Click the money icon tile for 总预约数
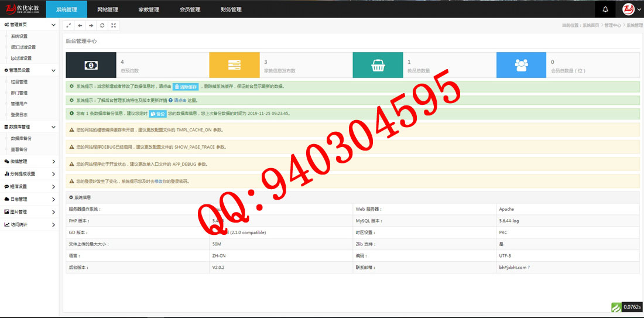The width and height of the screenshot is (644, 318). tap(91, 65)
